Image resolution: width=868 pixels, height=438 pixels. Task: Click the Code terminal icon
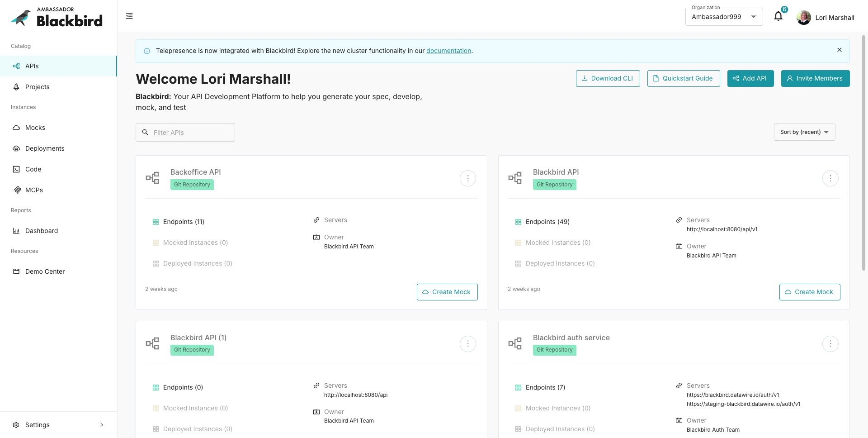click(x=16, y=169)
